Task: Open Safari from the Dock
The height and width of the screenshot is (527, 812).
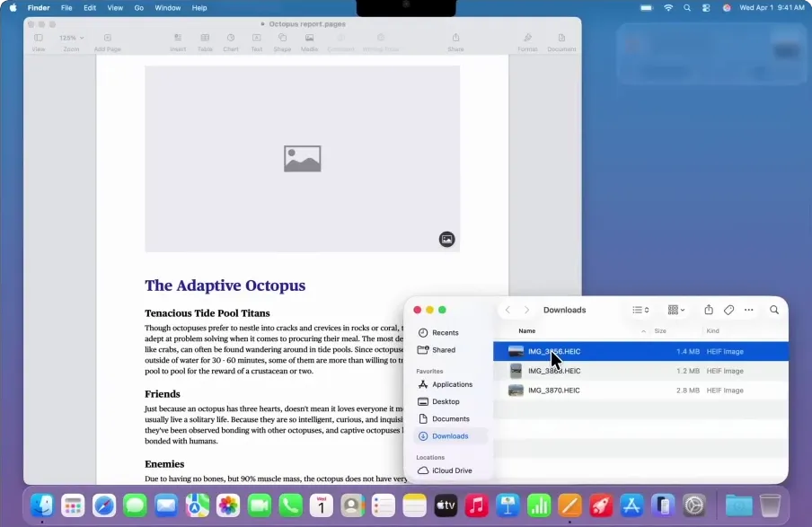Action: tap(104, 505)
